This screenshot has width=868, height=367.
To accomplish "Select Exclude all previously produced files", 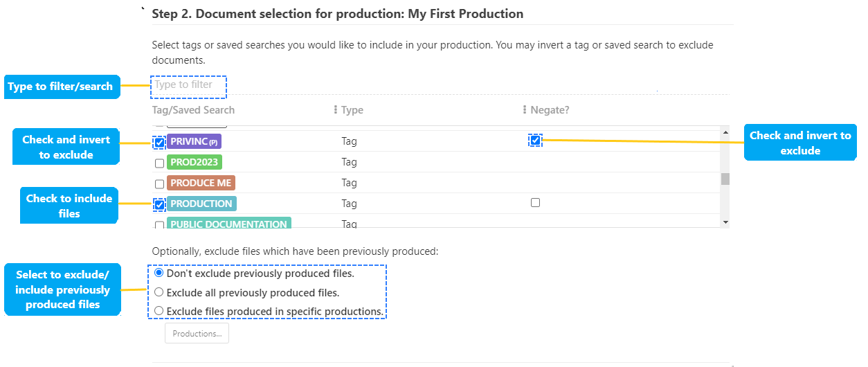I will [x=159, y=292].
